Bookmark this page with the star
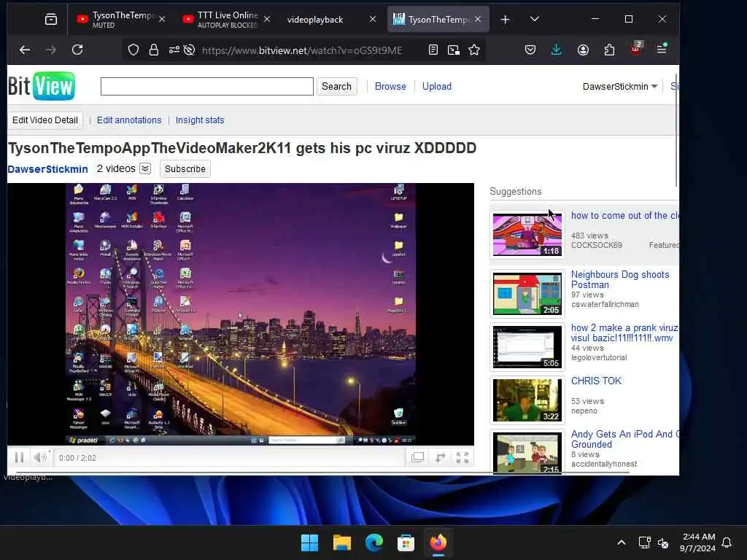The height and width of the screenshot is (560, 747). (474, 50)
